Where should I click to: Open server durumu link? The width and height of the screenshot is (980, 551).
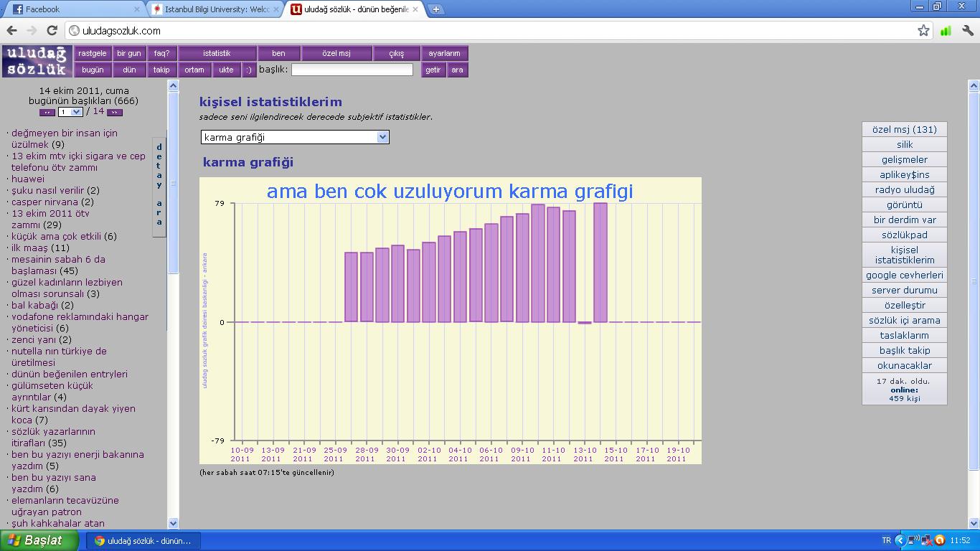pos(905,290)
